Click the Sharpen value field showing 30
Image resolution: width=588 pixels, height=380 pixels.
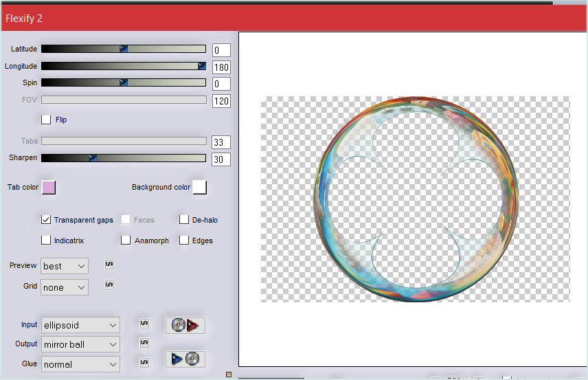coord(221,160)
